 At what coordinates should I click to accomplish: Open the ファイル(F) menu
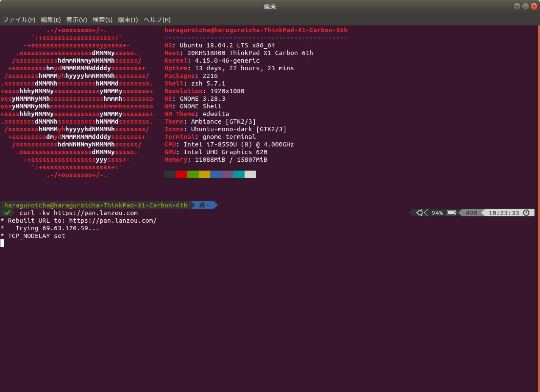click(19, 20)
